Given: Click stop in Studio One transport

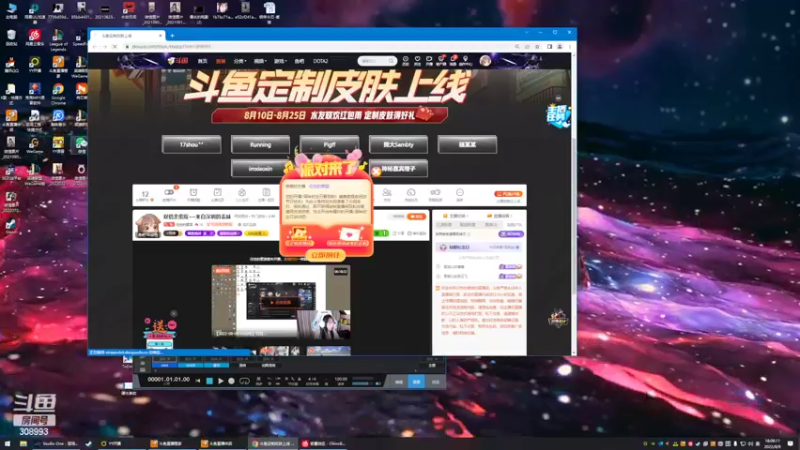Looking at the screenshot, I should 209,381.
